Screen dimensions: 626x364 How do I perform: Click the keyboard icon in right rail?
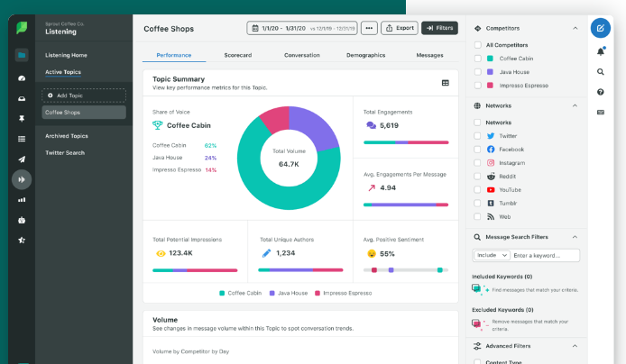coord(601,112)
